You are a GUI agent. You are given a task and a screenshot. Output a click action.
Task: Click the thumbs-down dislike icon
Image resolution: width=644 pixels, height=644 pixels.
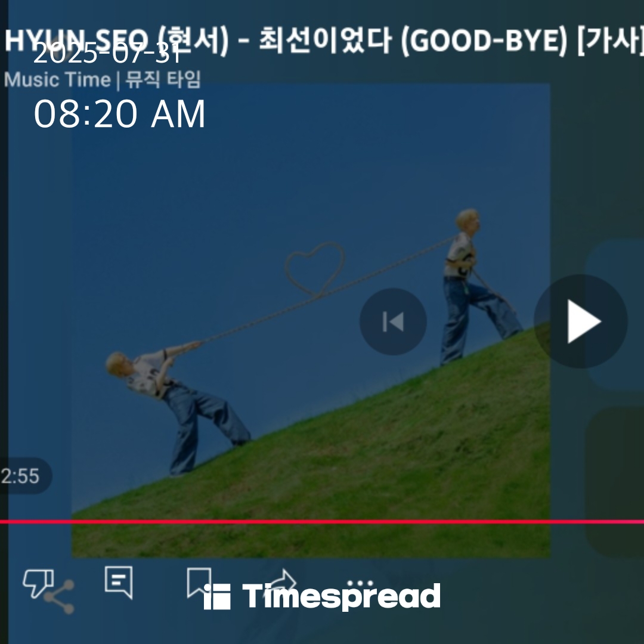click(38, 583)
